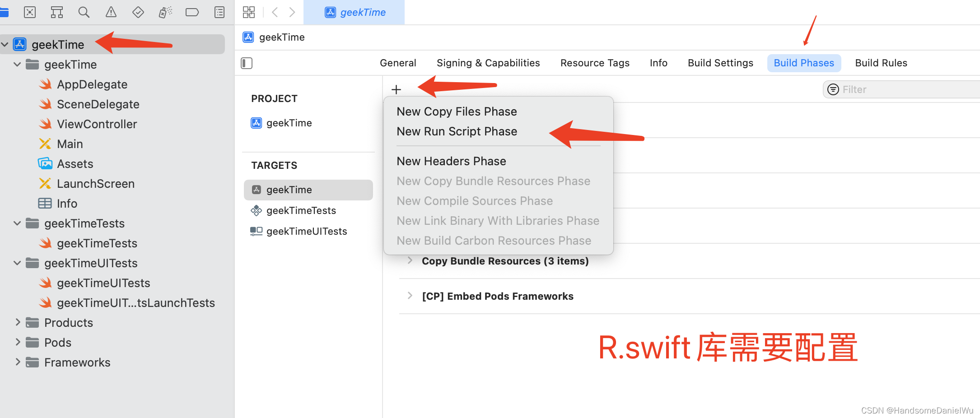Screen dimensions: 980x418
Task: Open the Project navigator
Action: [x=5, y=12]
